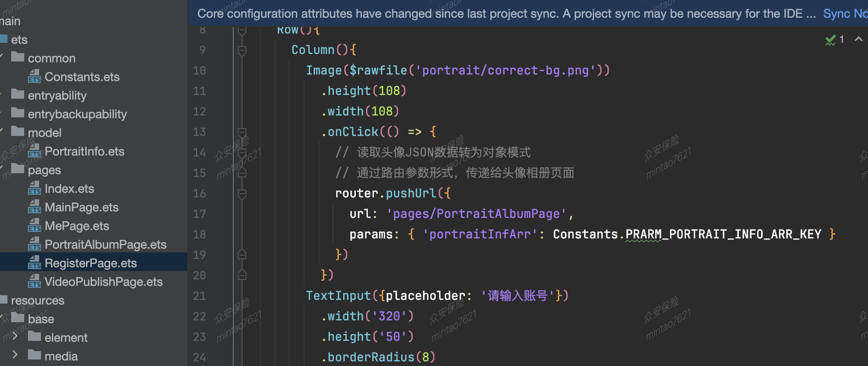Click the folder icon of common
The height and width of the screenshot is (366, 868).
click(18, 57)
